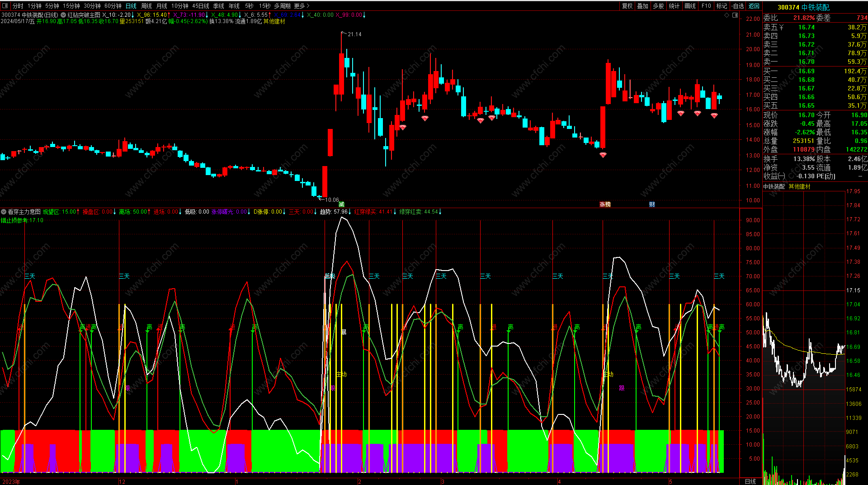Click the 红钻突破主图 indicator name
Image resolution: width=868 pixels, height=485 pixels.
[84, 15]
